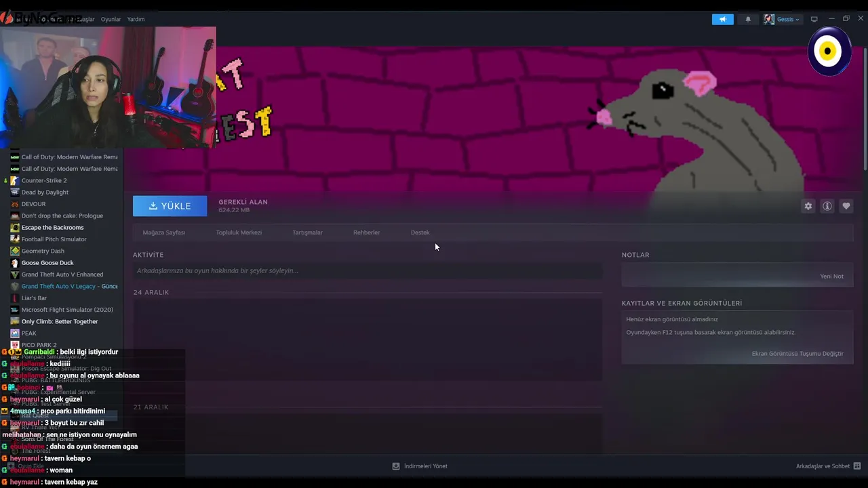Open the notifications bell
The width and height of the screenshot is (868, 488).
point(748,19)
